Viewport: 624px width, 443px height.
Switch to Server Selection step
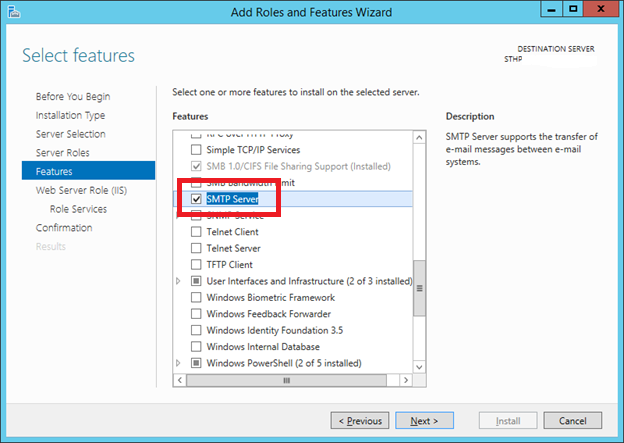70,134
